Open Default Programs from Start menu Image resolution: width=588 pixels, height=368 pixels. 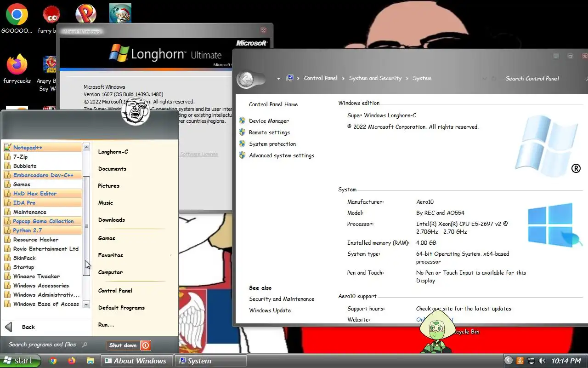pyautogui.click(x=121, y=308)
